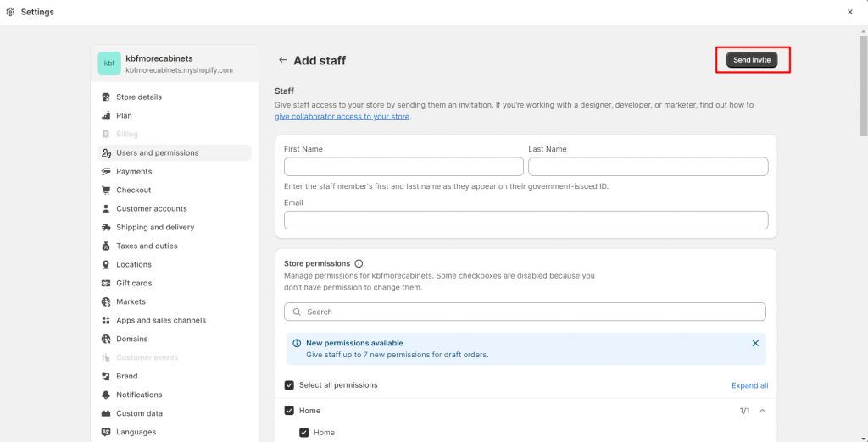
Task: Click the Gift cards sidebar icon
Action: click(x=106, y=284)
